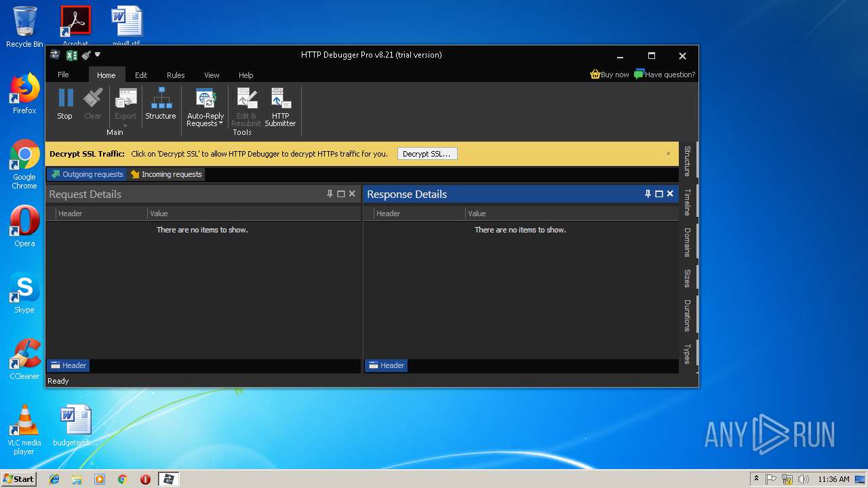Image resolution: width=868 pixels, height=488 pixels.
Task: Click the HTTP Debugger taskbar button
Action: pos(168,479)
